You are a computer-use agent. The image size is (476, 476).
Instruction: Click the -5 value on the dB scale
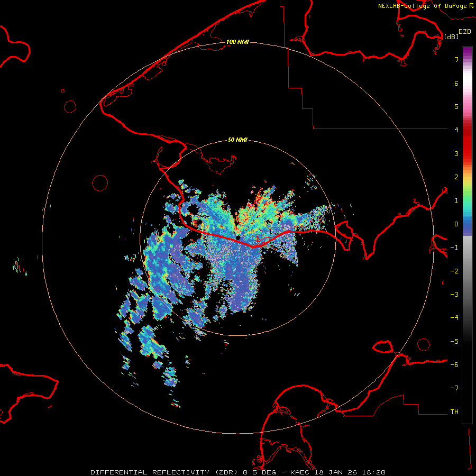tap(454, 342)
